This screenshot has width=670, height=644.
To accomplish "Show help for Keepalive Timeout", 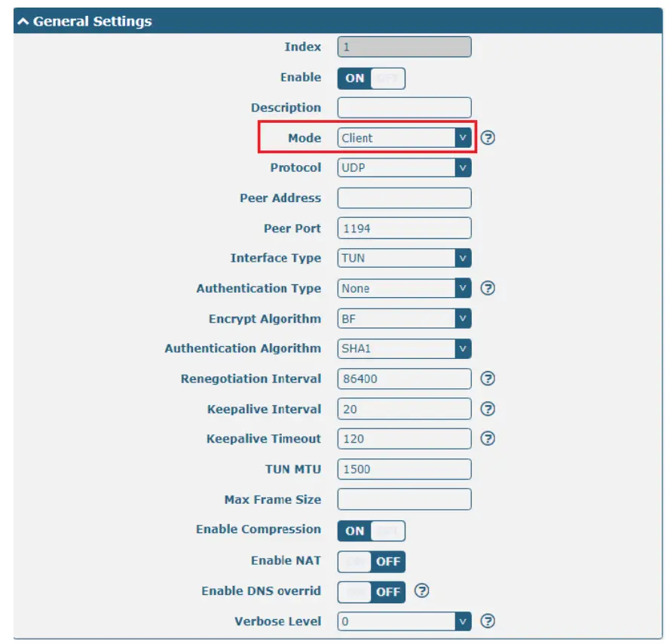I will click(x=488, y=439).
